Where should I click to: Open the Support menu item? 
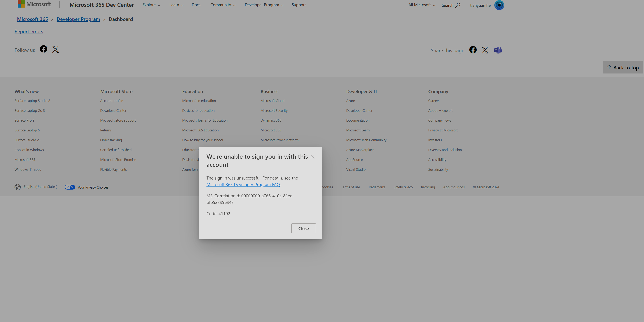coord(299,5)
